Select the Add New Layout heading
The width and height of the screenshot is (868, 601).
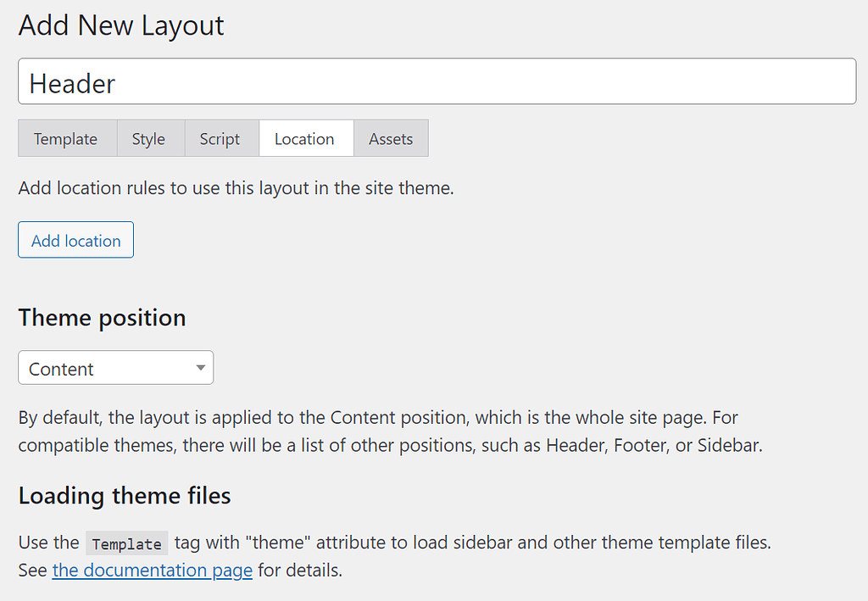tap(120, 25)
